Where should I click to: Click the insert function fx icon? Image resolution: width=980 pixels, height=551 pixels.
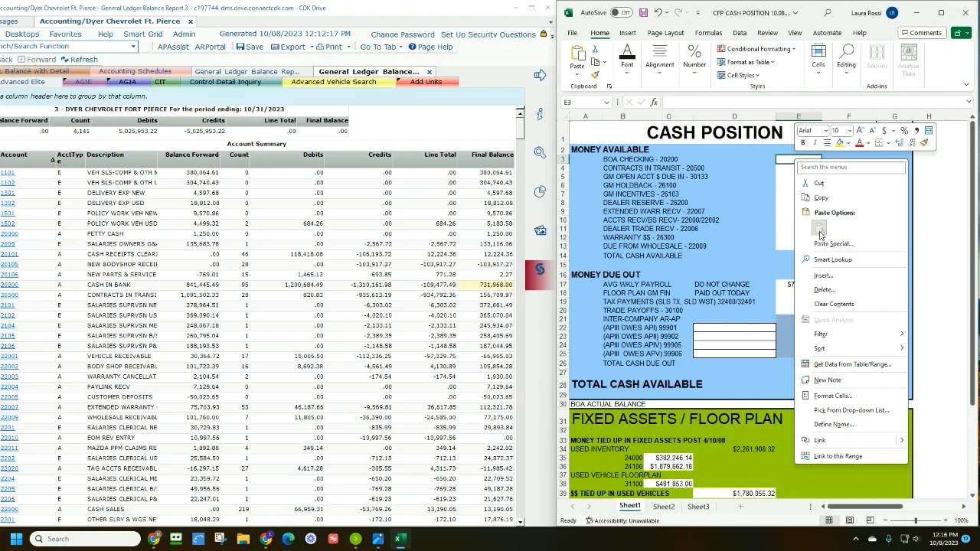[x=654, y=102]
